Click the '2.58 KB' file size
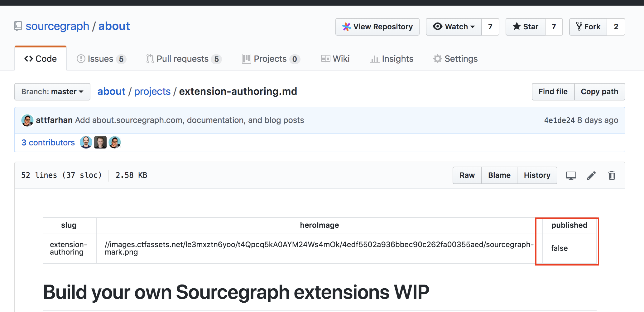The width and height of the screenshot is (644, 312). coord(131,175)
